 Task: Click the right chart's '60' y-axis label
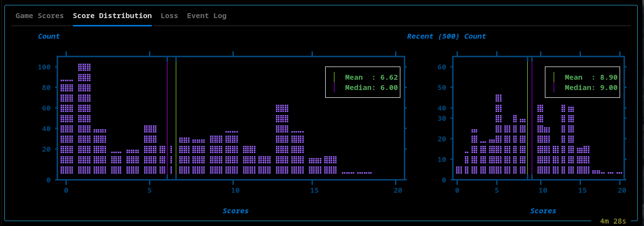tap(442, 67)
